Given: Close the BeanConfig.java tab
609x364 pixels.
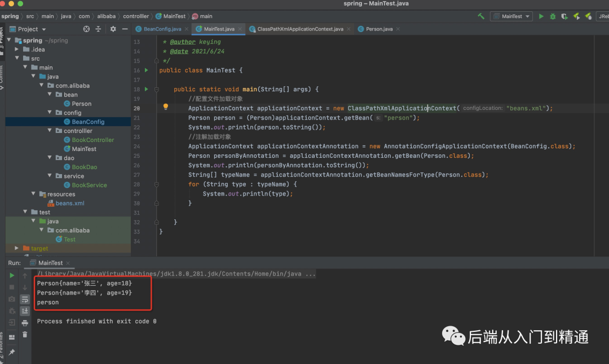Looking at the screenshot, I should [187, 29].
